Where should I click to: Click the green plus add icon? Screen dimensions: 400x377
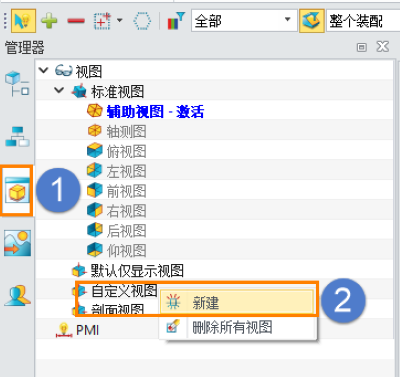[49, 21]
